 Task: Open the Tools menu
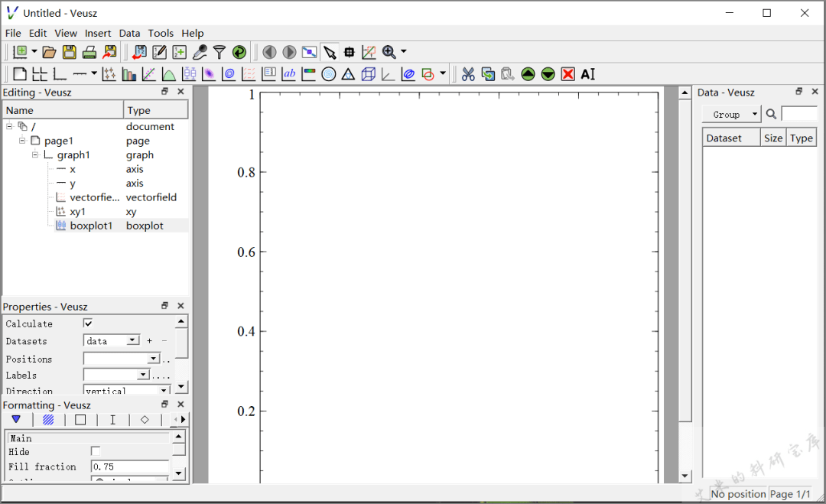pyautogui.click(x=161, y=33)
